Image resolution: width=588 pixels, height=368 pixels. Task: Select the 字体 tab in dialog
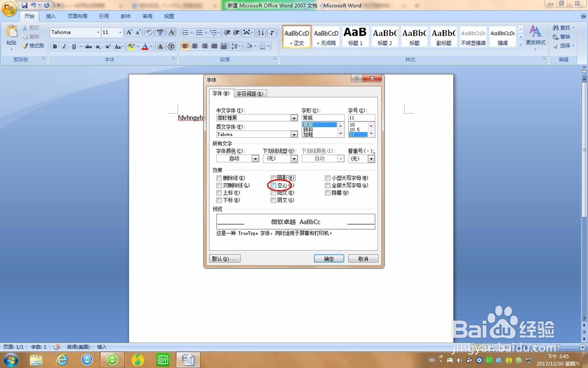click(x=221, y=93)
